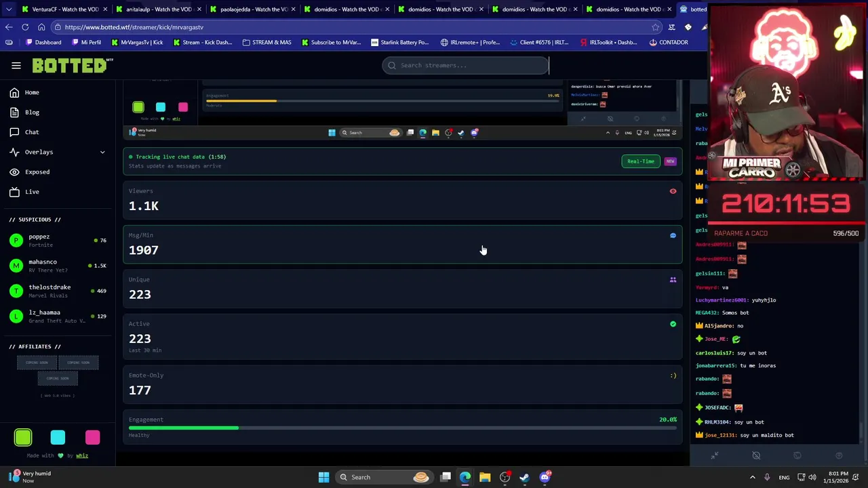
Task: Go back with browser back arrow
Action: (x=9, y=27)
